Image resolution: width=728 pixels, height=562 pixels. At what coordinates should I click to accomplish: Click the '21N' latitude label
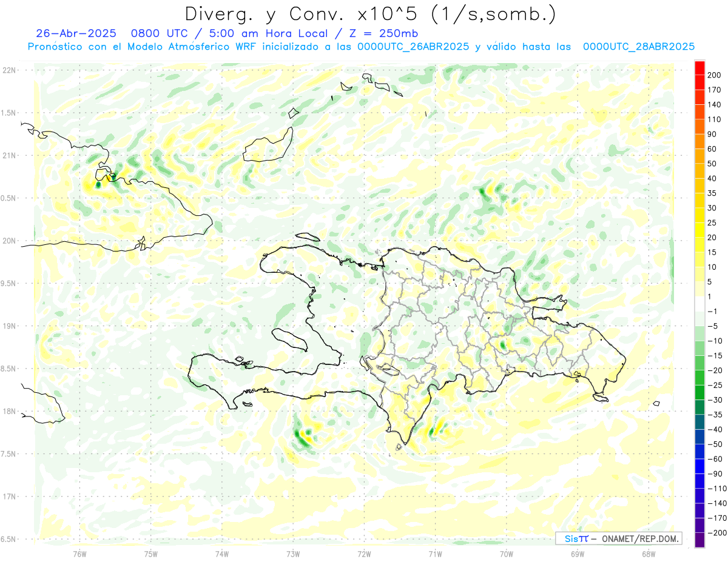pyautogui.click(x=10, y=156)
